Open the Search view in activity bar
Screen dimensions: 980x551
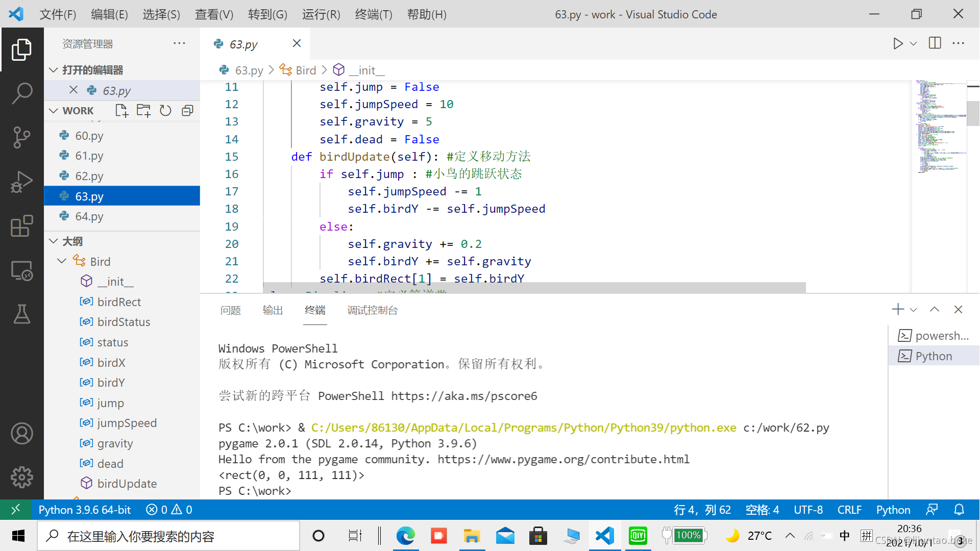coord(21,93)
